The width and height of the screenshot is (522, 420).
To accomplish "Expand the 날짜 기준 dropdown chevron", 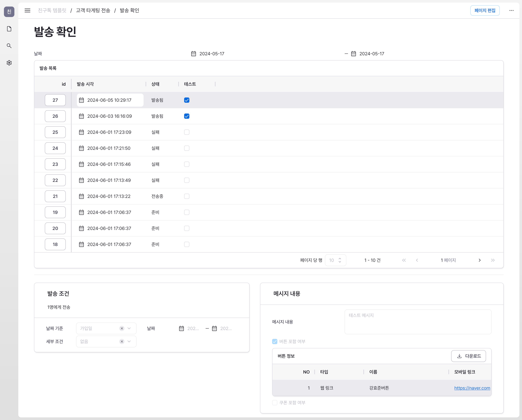I will click(129, 329).
